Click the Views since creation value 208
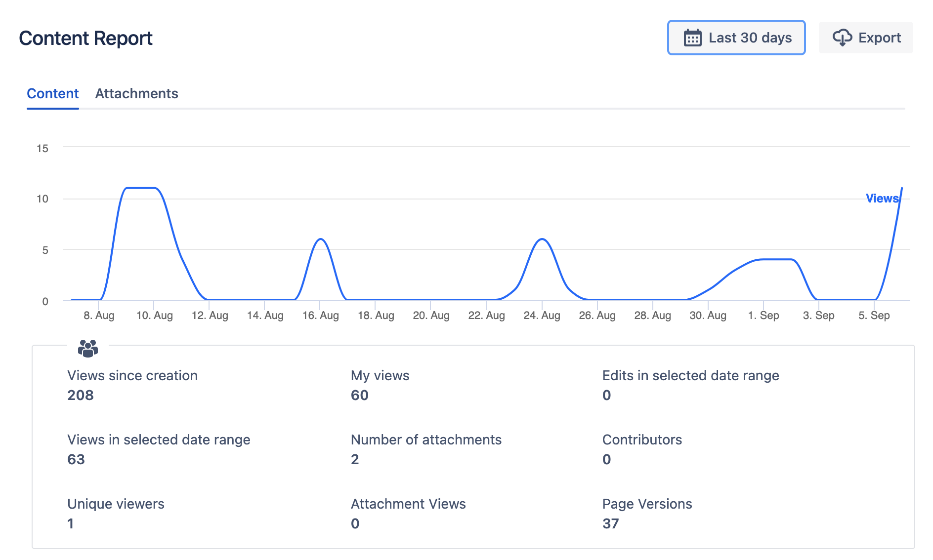Screen dimensions: 933x560 pos(81,395)
